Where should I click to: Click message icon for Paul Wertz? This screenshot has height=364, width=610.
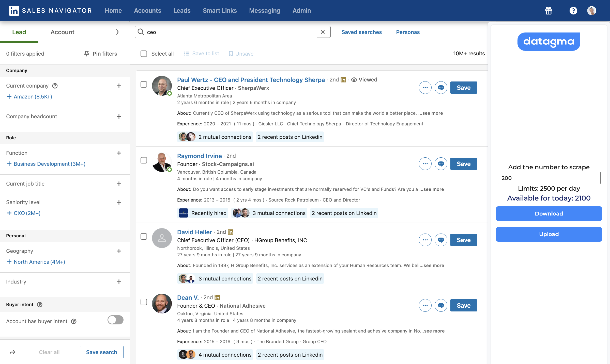tap(441, 88)
